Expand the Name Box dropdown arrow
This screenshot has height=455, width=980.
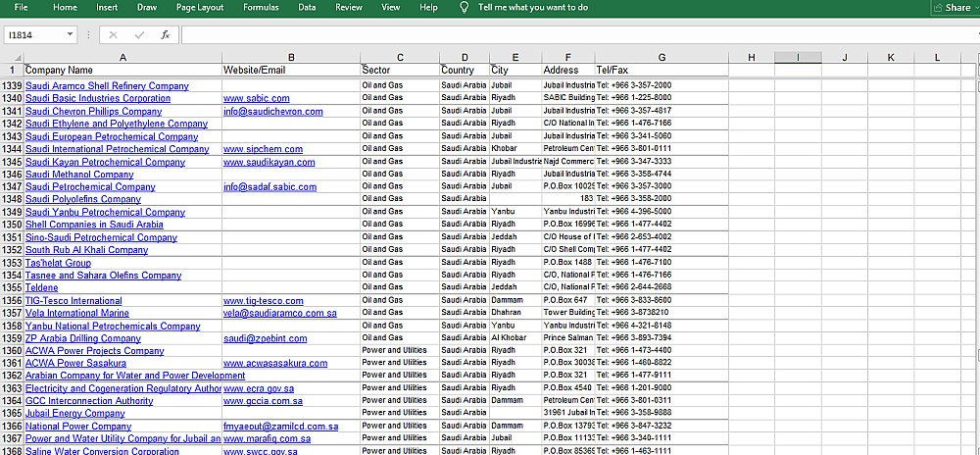[70, 35]
